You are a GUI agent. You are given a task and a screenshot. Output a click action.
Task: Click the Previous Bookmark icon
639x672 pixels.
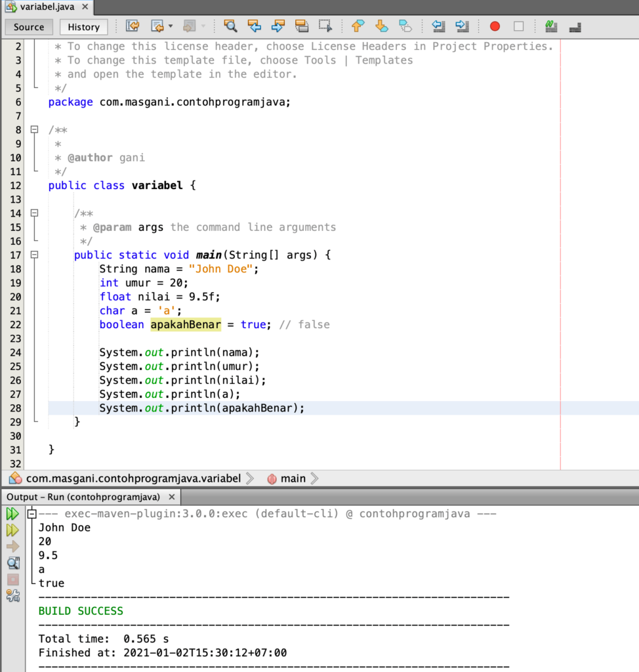pyautogui.click(x=358, y=26)
